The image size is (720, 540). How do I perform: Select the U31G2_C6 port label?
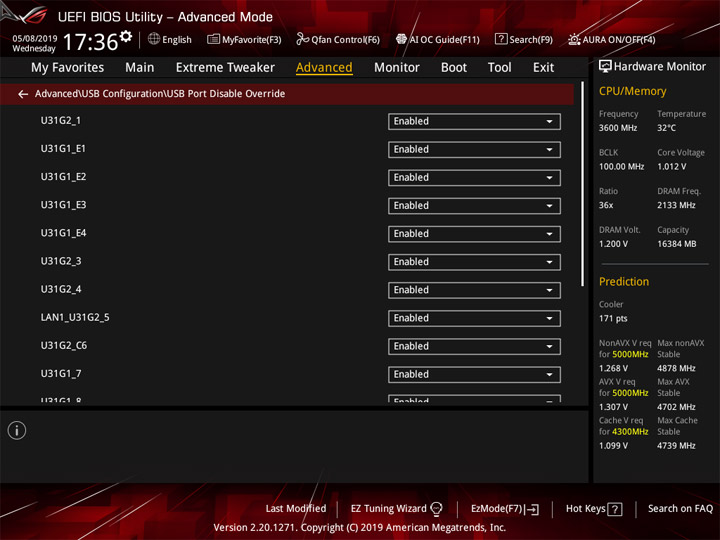pyautogui.click(x=64, y=345)
